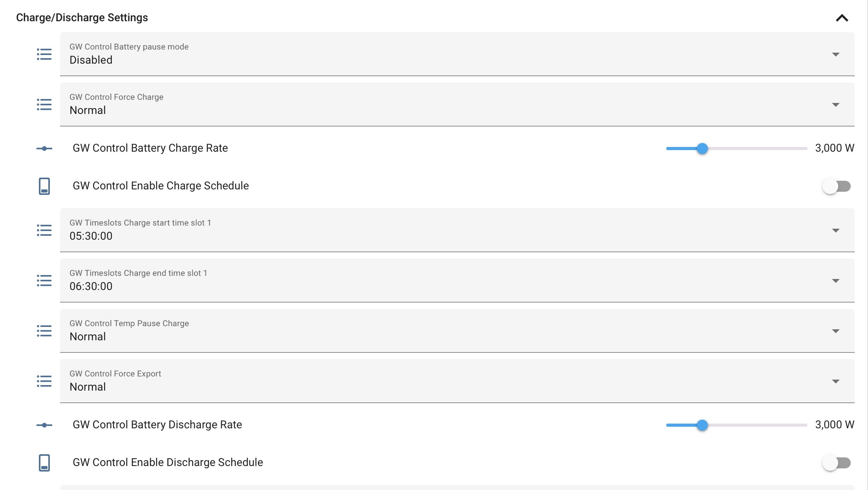The height and width of the screenshot is (490, 868).
Task: Open Battery pause mode dropdown
Action: tap(457, 54)
